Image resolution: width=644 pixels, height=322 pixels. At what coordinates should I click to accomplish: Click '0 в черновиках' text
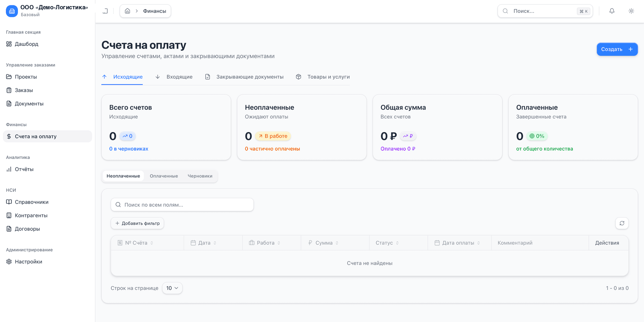click(x=128, y=149)
